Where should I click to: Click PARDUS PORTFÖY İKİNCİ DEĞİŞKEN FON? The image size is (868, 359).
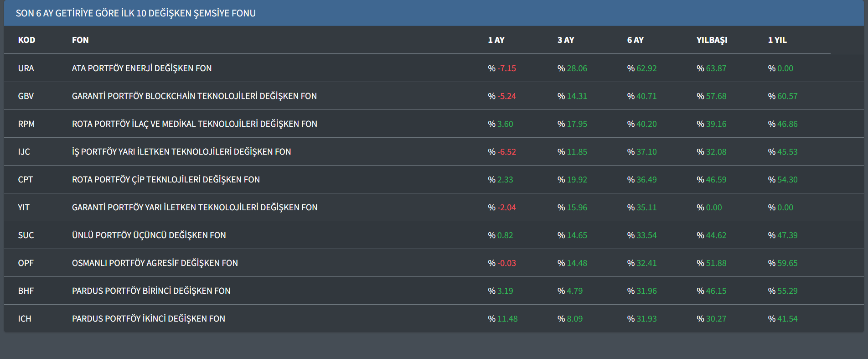coord(148,319)
